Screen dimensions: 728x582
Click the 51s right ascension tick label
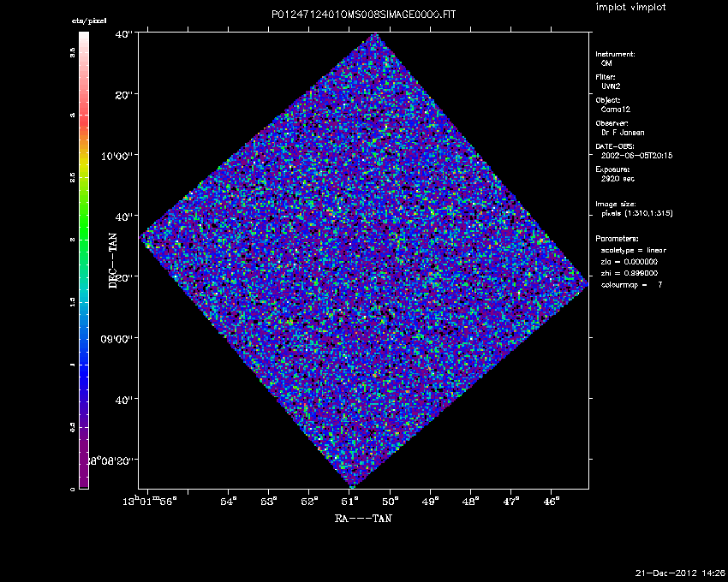[x=349, y=500]
